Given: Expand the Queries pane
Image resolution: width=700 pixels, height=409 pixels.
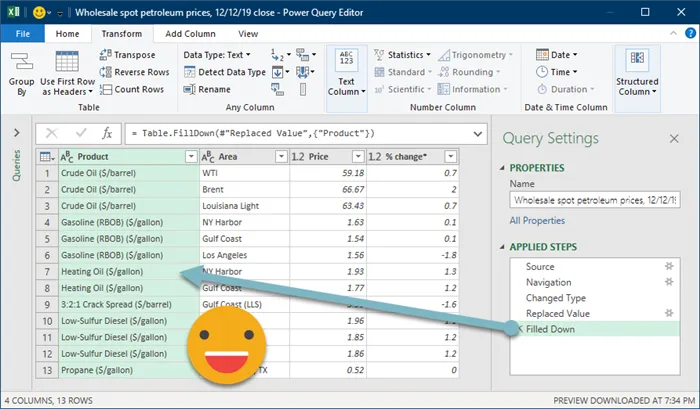Looking at the screenshot, I should click(17, 133).
